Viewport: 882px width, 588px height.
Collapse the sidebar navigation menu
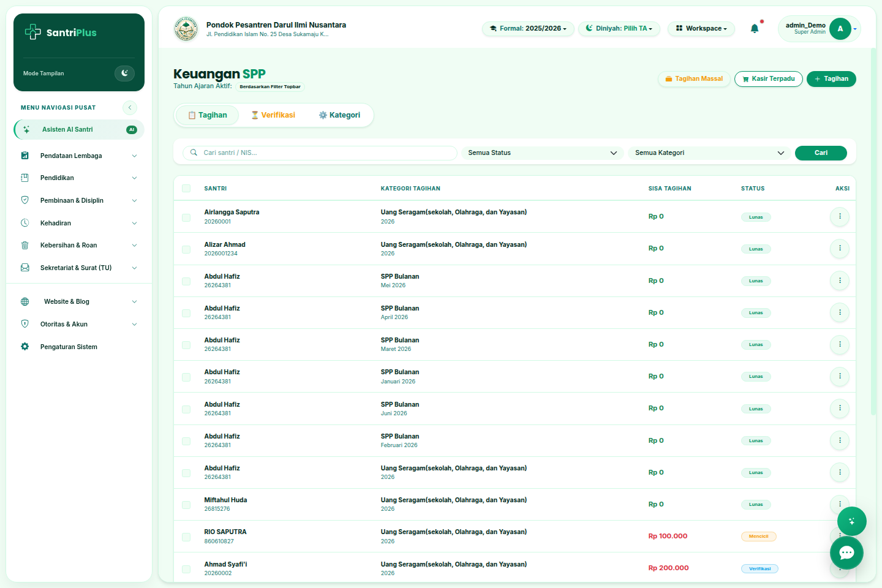[x=130, y=108]
